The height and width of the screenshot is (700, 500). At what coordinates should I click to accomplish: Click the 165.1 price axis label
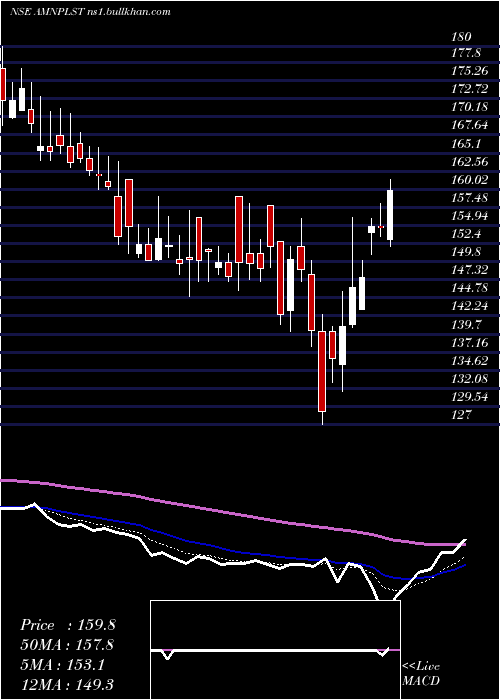pyautogui.click(x=466, y=144)
